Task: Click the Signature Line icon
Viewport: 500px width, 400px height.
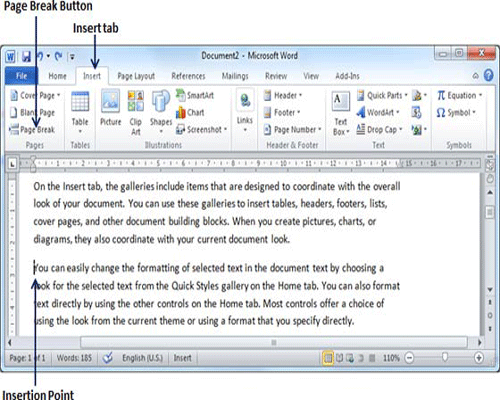Action: [419, 96]
